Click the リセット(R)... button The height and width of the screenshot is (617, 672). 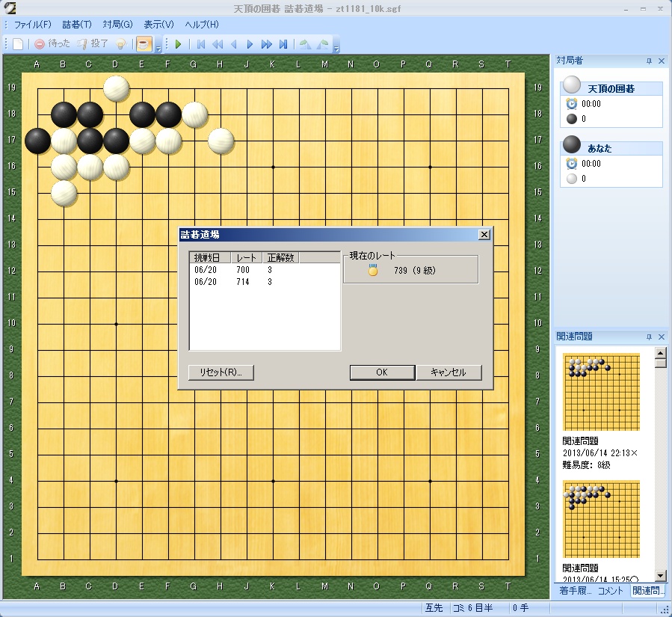point(222,372)
